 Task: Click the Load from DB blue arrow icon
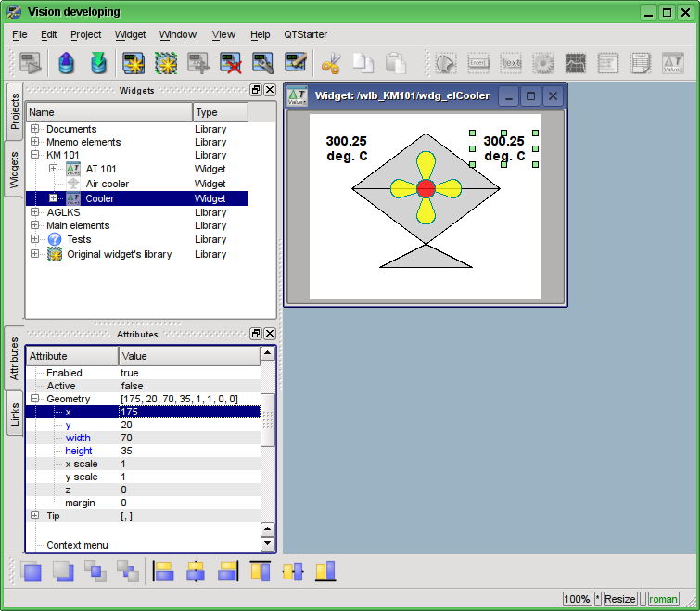point(66,63)
